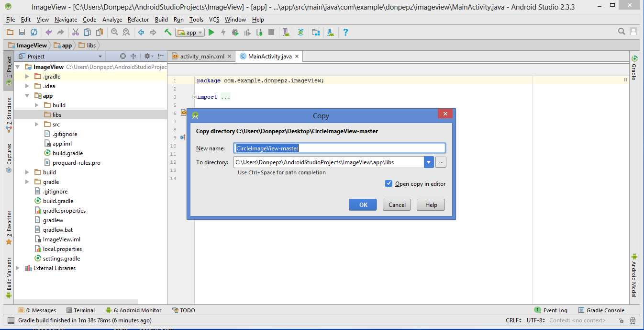Click Scroll from Source target icon
The image size is (644, 330).
click(123, 56)
